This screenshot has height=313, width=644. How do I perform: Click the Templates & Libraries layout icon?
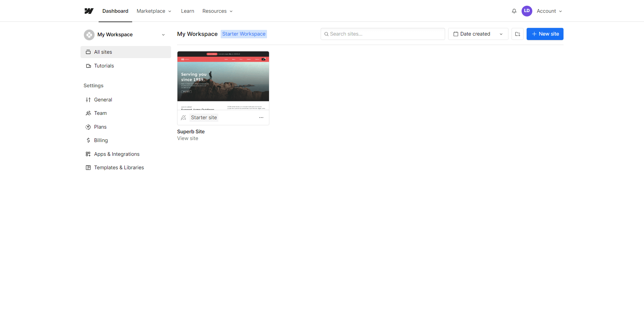[88, 168]
